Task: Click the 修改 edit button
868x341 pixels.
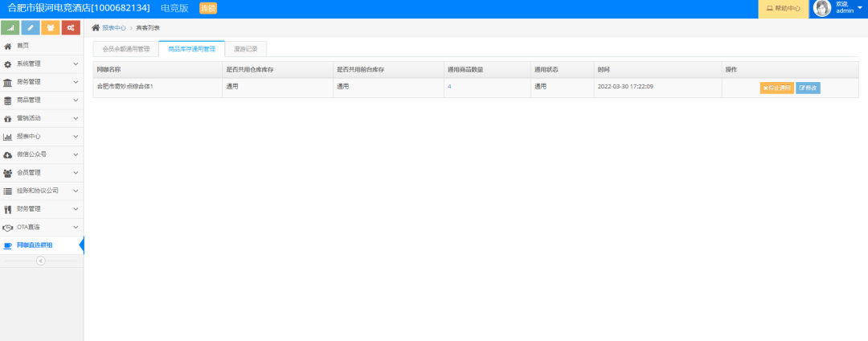Action: click(x=809, y=88)
